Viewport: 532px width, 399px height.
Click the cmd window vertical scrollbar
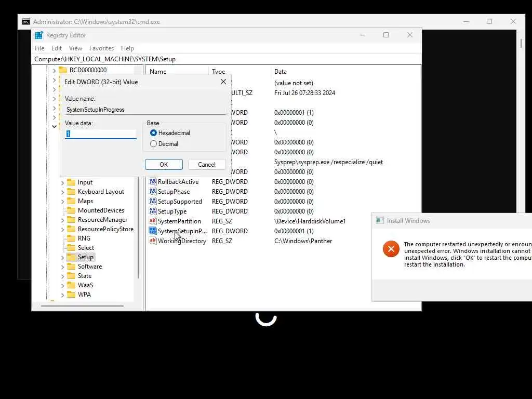521,44
